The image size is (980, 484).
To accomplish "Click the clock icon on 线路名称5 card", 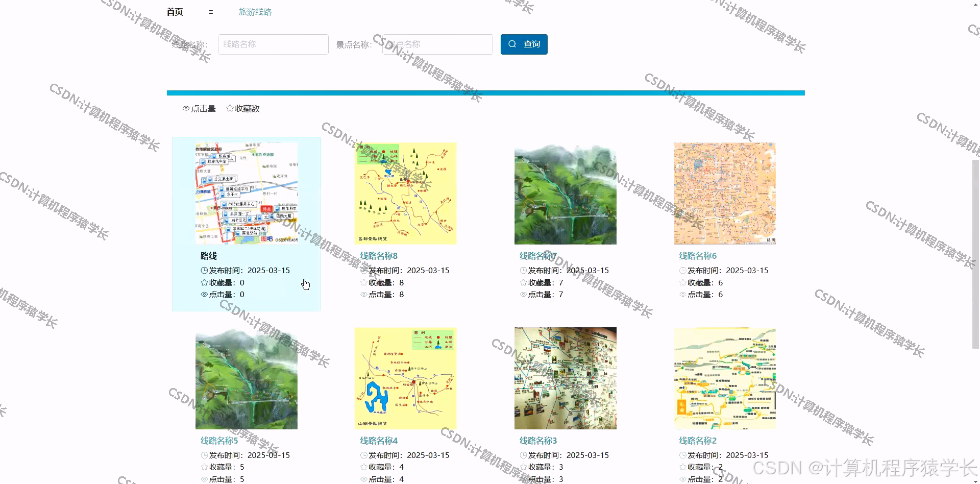I will (x=204, y=455).
